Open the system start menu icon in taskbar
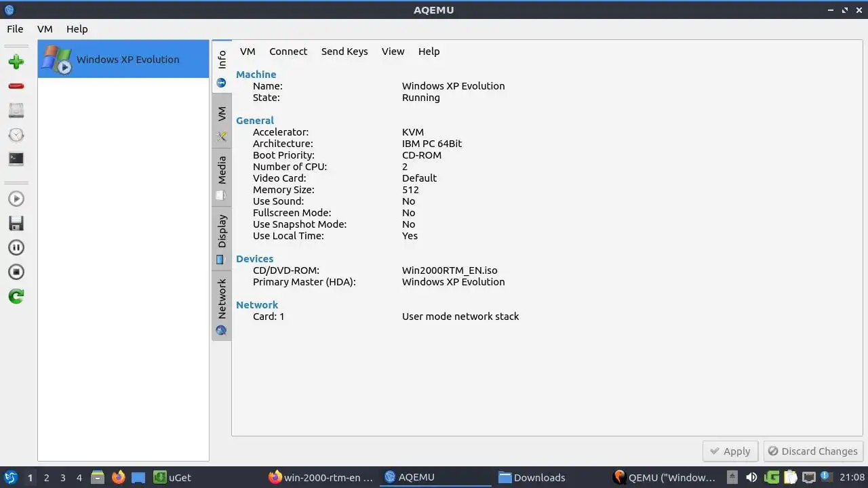This screenshot has width=868, height=488. coord(10,477)
